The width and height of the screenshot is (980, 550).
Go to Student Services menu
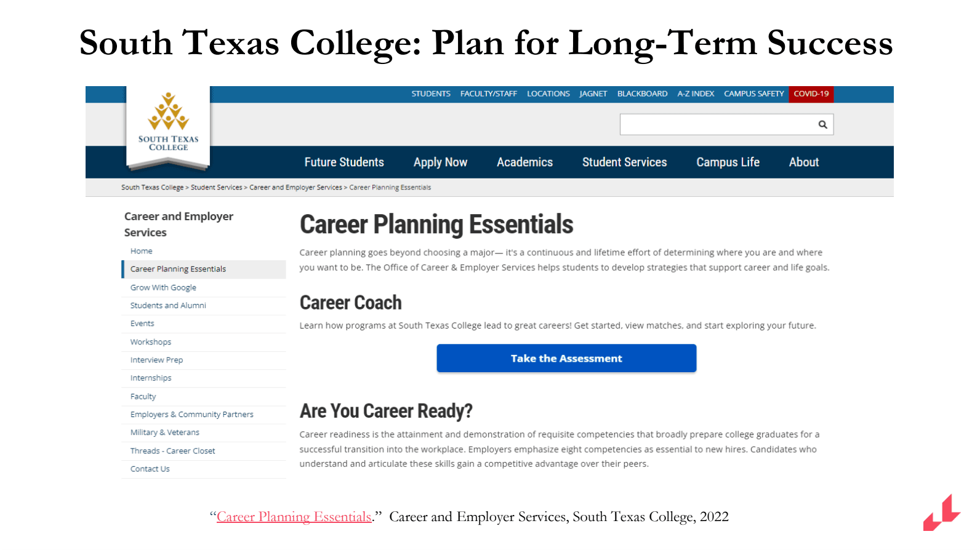pyautogui.click(x=624, y=162)
